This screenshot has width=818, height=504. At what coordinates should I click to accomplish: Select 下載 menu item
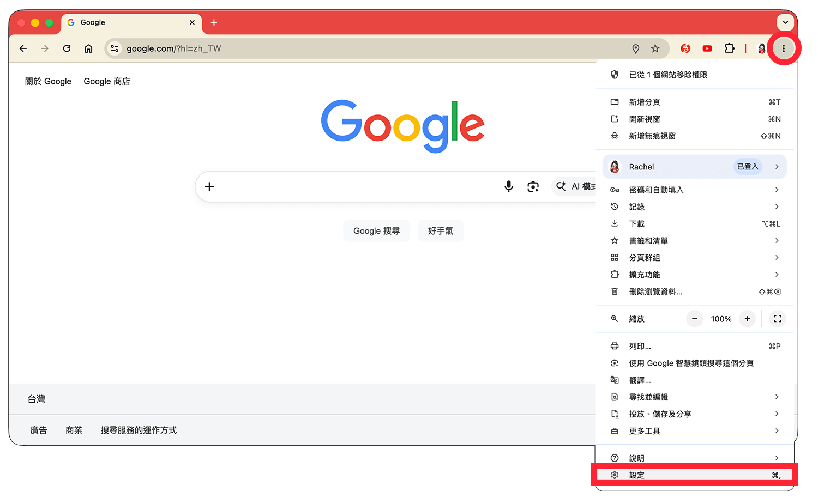(x=695, y=223)
